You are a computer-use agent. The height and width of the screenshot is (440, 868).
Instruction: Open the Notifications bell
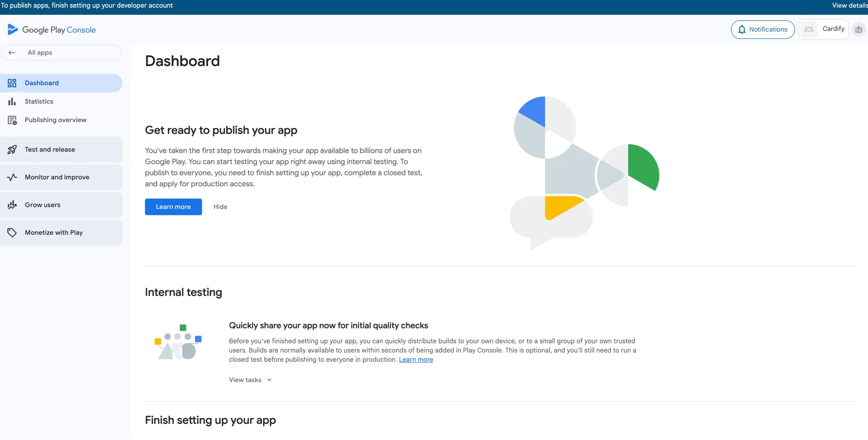click(x=762, y=29)
